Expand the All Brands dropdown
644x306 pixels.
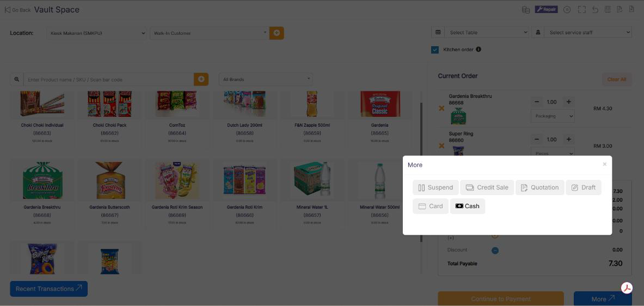click(266, 79)
